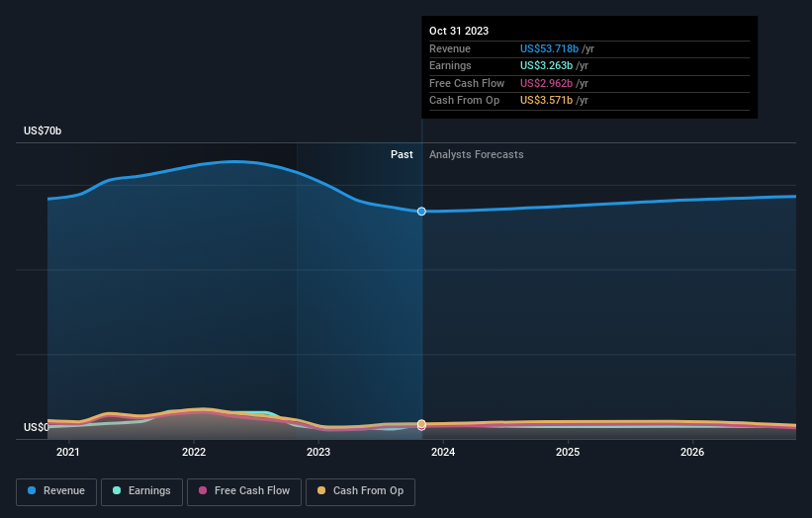Select the 2026 x-axis label

(692, 452)
